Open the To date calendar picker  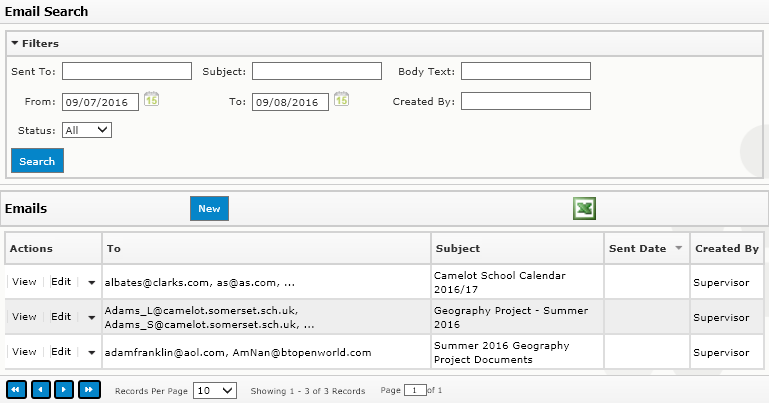click(x=341, y=99)
